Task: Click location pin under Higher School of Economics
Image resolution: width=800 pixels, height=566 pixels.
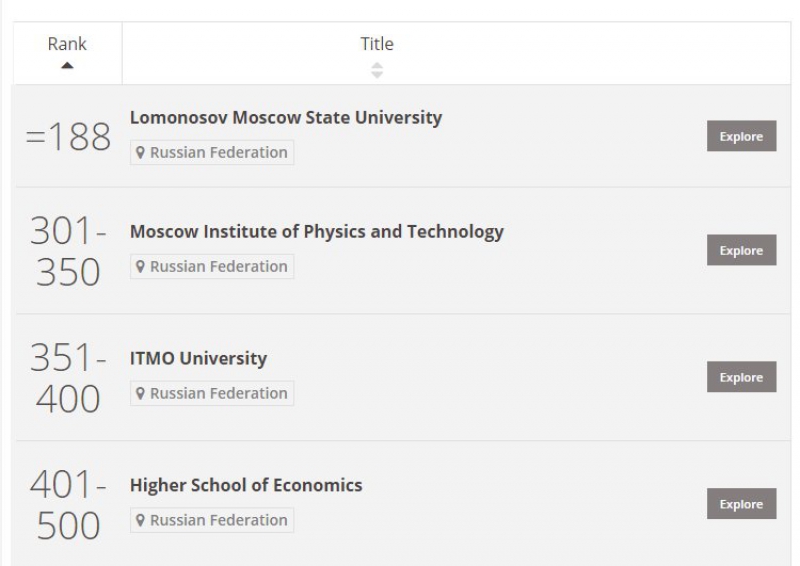Action: [141, 521]
